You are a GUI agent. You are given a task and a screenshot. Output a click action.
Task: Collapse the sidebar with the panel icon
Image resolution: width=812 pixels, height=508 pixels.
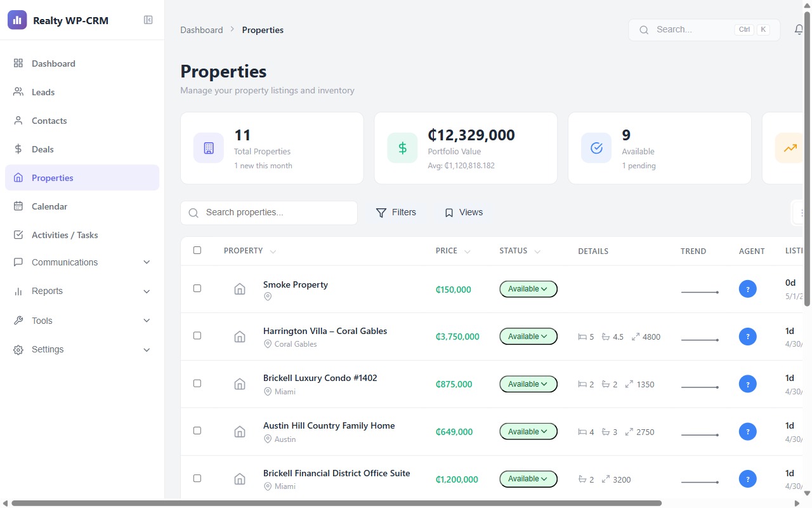[x=148, y=20]
